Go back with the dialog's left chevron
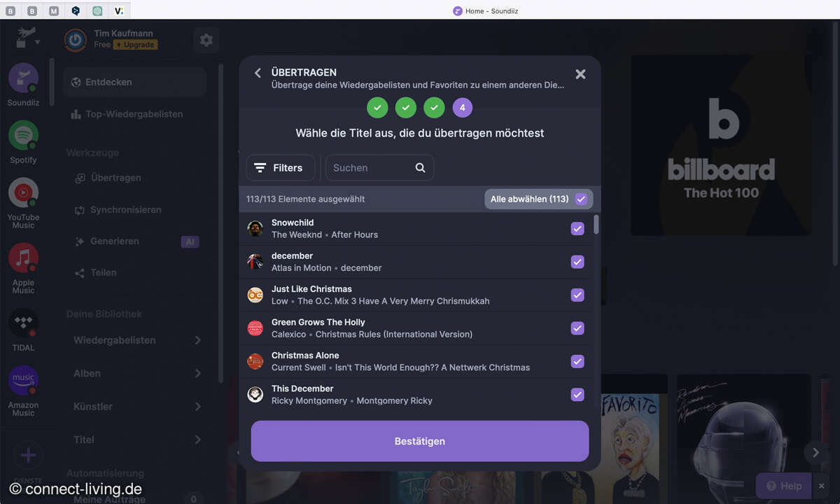Viewport: 840px width, 504px height. pos(258,73)
